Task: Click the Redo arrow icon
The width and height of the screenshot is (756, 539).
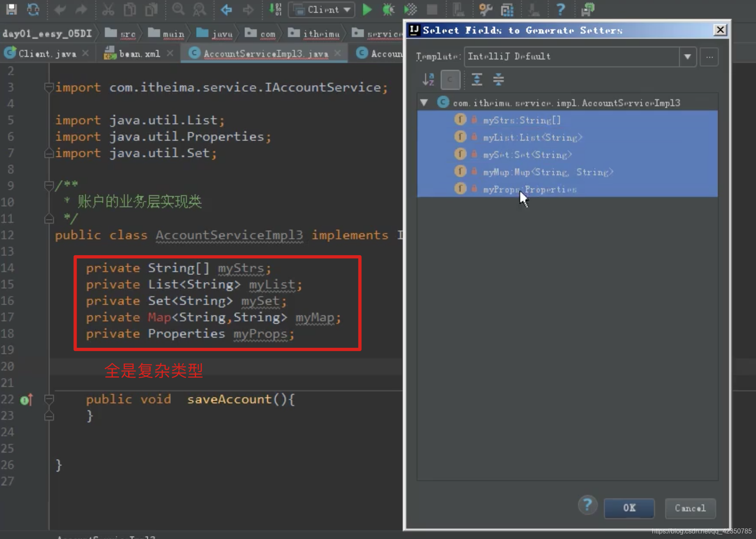Action: 81,9
